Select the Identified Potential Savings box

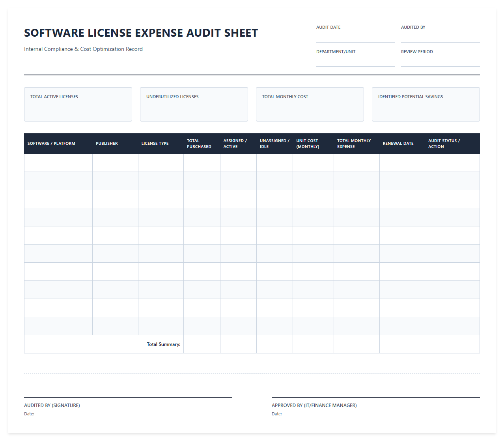[426, 104]
